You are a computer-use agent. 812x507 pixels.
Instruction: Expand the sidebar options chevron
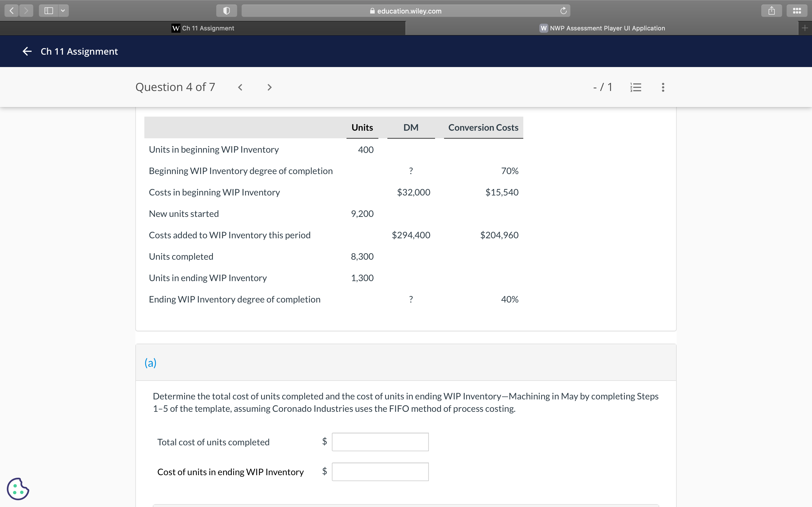[x=63, y=10]
